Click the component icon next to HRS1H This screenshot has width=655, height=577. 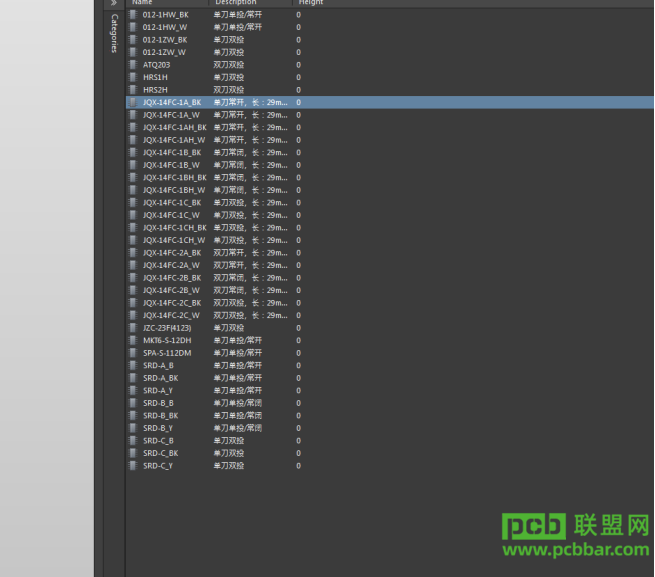[133, 77]
